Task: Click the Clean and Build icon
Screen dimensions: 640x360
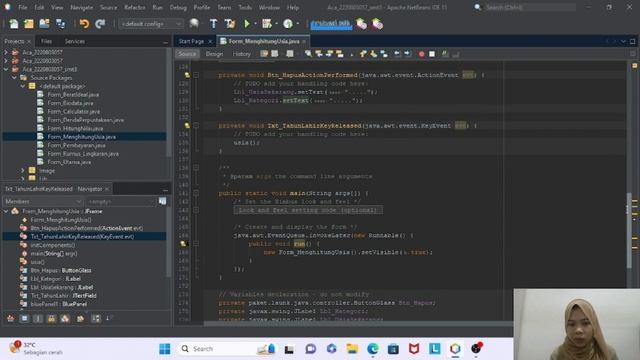Action: 230,24
